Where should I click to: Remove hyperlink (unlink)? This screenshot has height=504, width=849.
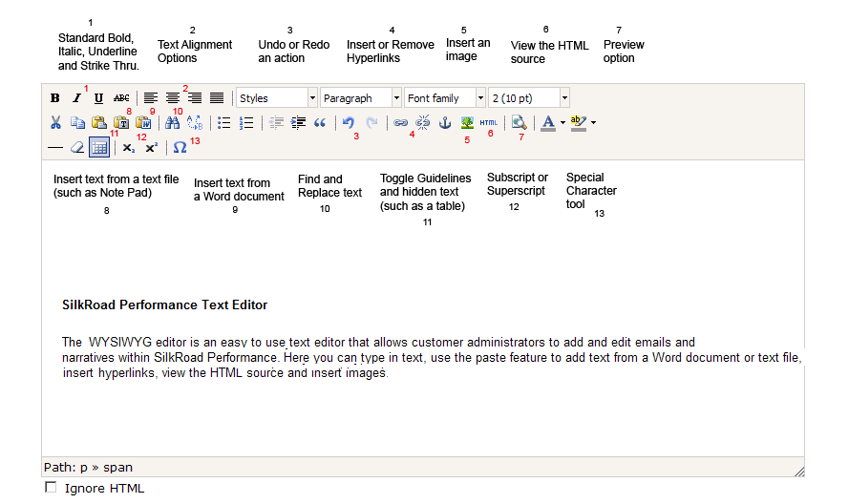pyautogui.click(x=423, y=123)
